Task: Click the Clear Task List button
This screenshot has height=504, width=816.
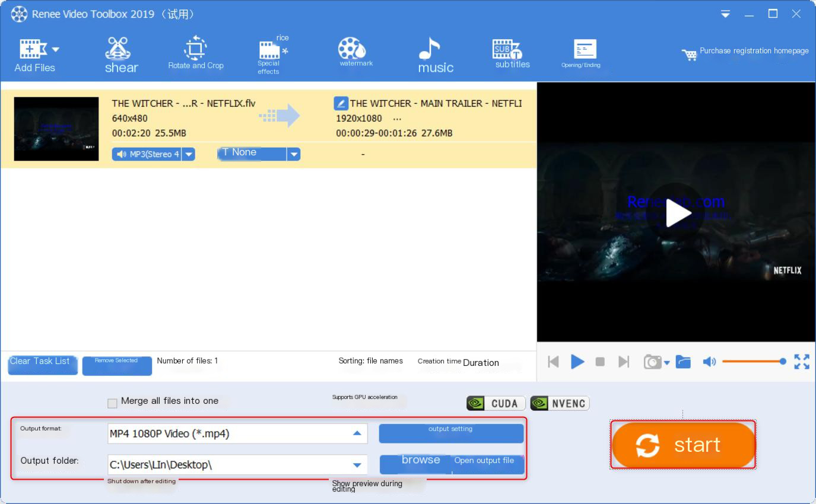Action: point(42,365)
